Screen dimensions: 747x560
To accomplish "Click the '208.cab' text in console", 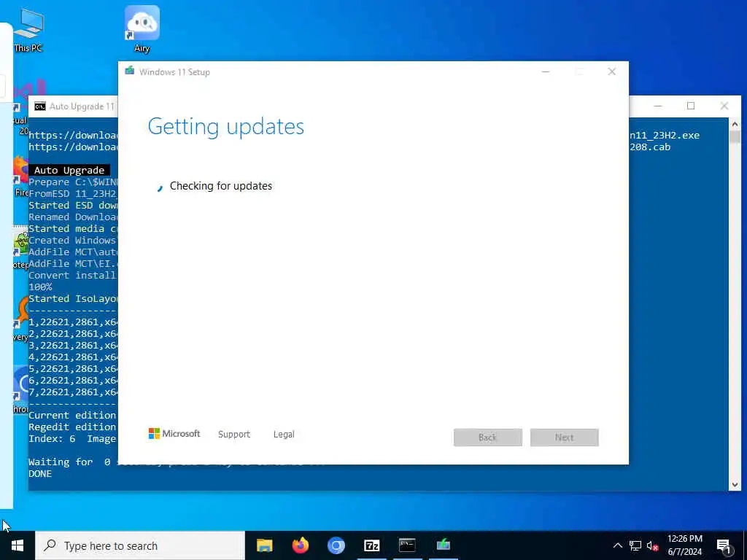I will pos(650,147).
